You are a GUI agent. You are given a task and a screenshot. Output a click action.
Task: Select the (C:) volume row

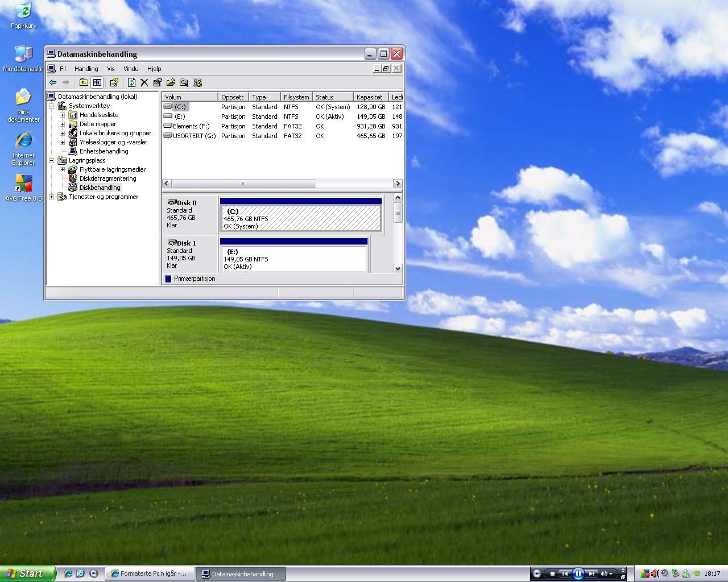click(282, 107)
